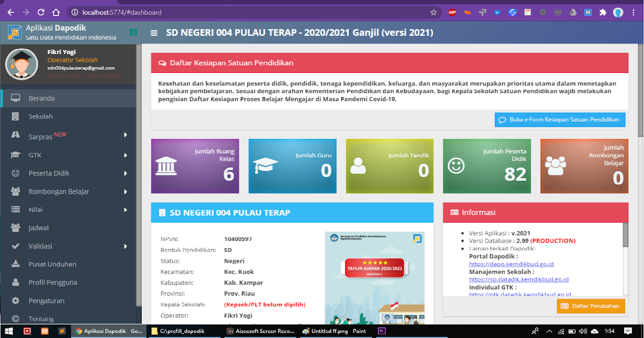Click the printer extension icon
Image resolution: width=644 pixels, height=338 pixels.
pos(558,12)
